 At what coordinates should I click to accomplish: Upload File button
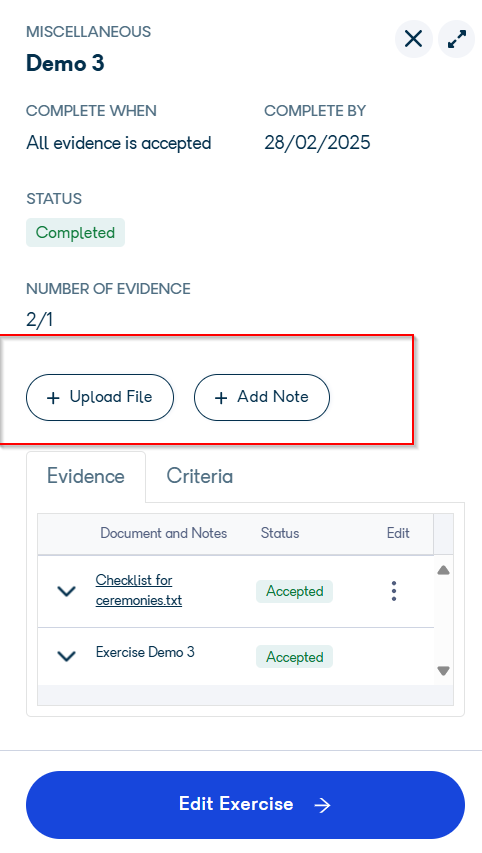pos(100,397)
